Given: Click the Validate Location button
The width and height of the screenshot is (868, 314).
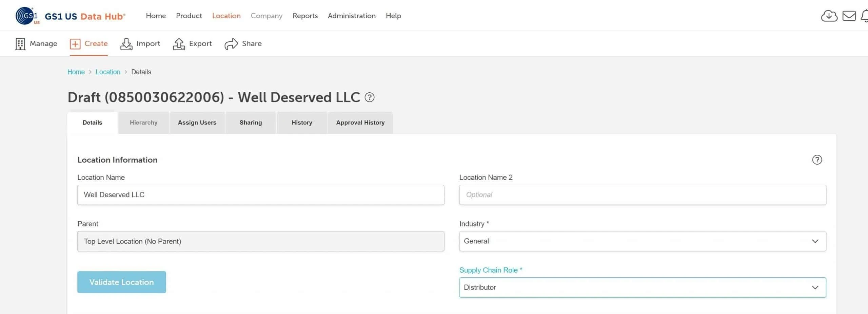Looking at the screenshot, I should (x=121, y=282).
